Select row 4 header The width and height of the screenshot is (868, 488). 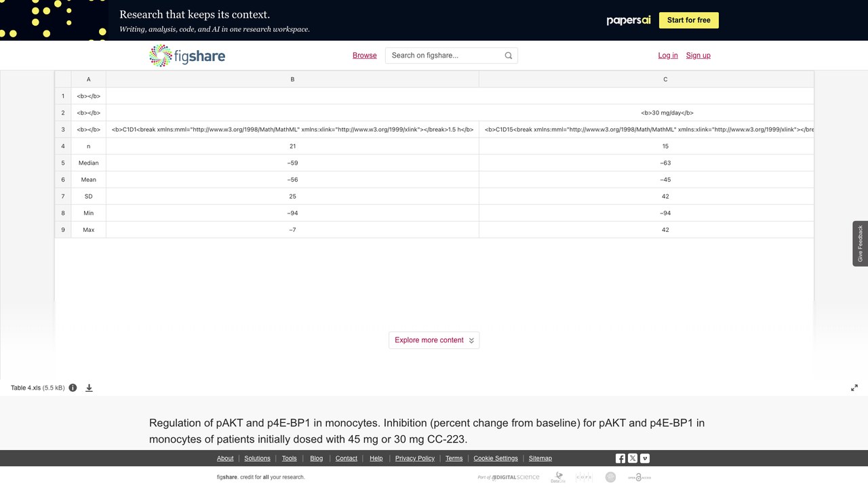[63, 146]
